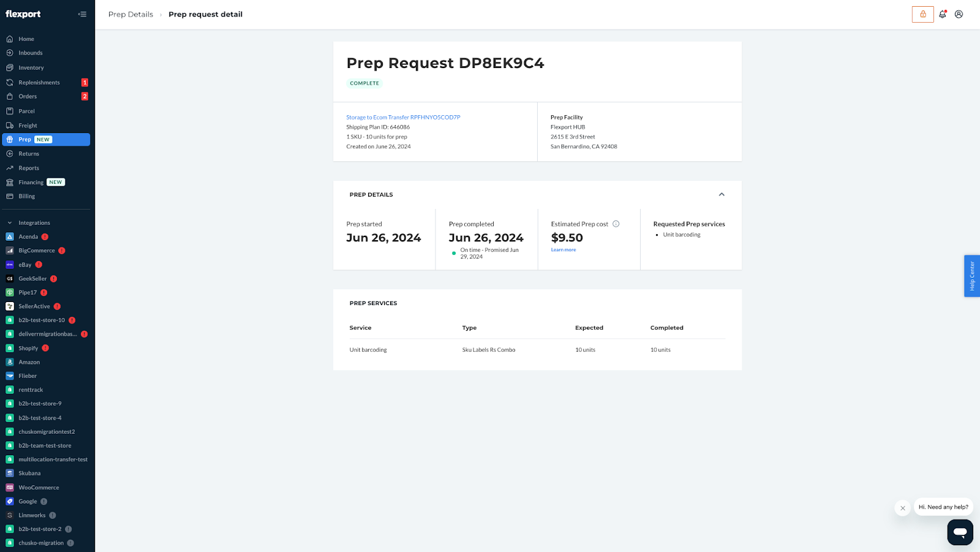Select the Returns icon in sidebar
The image size is (980, 552).
coord(9,154)
